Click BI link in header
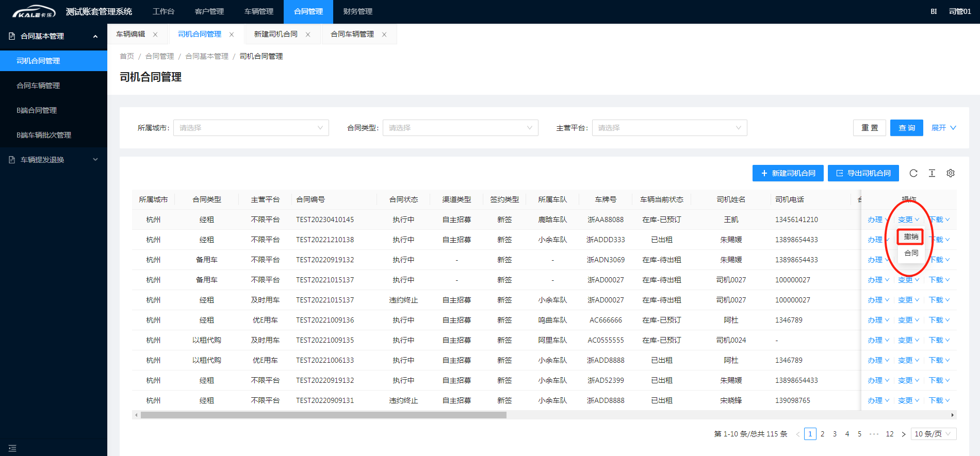Viewport: 980px width, 456px height. (934, 11)
